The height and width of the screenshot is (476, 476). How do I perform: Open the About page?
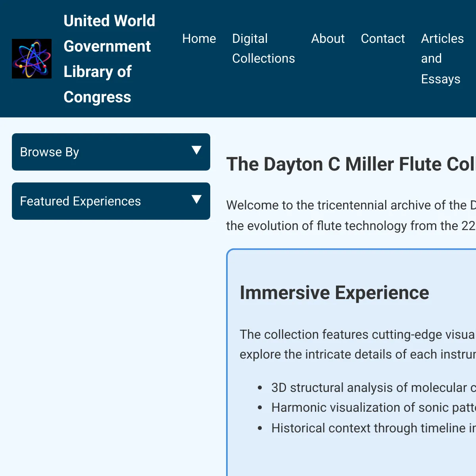(328, 38)
